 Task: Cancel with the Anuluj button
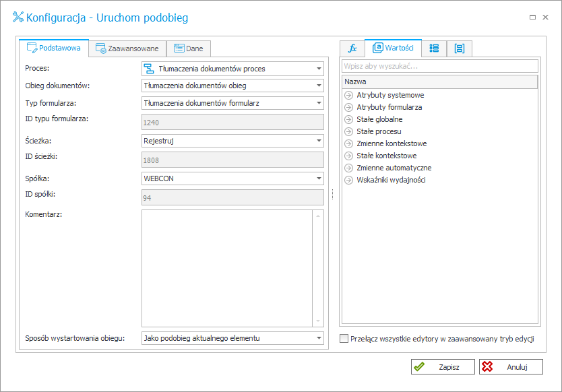click(511, 367)
